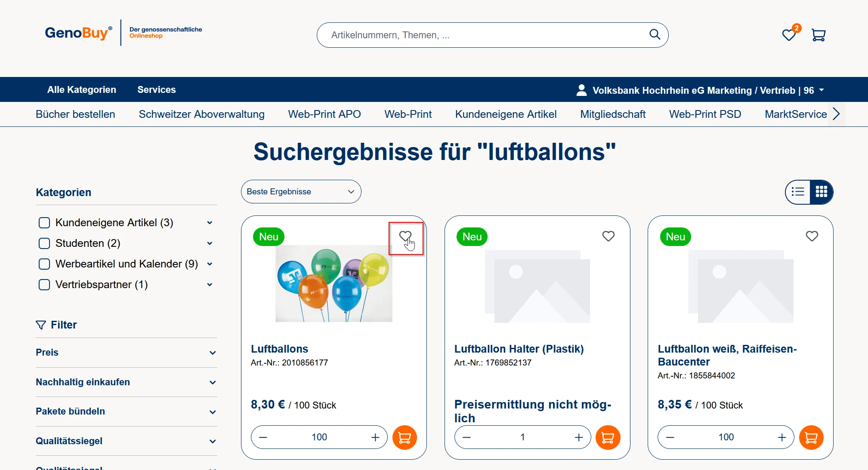The image size is (868, 470).
Task: Switch to grid view layout
Action: click(821, 192)
